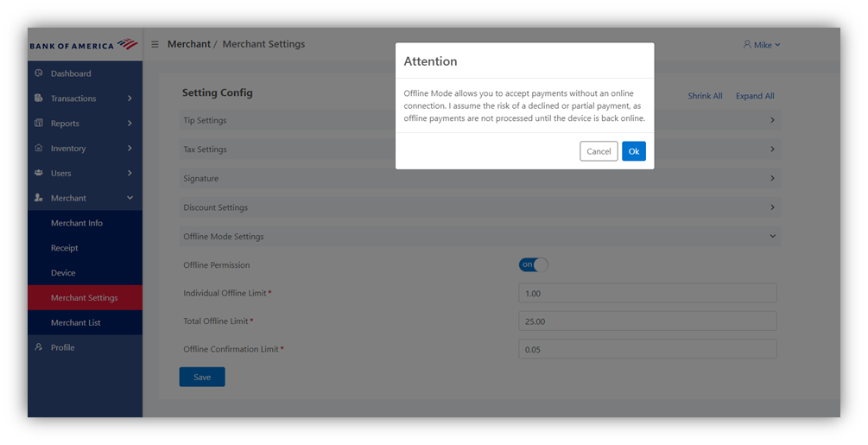Click the Users group icon

39,173
